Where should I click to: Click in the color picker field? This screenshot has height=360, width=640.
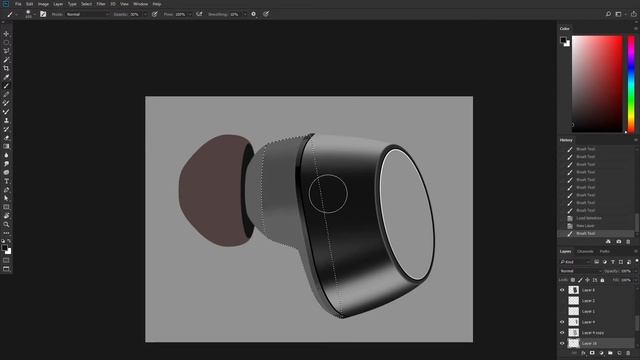597,84
